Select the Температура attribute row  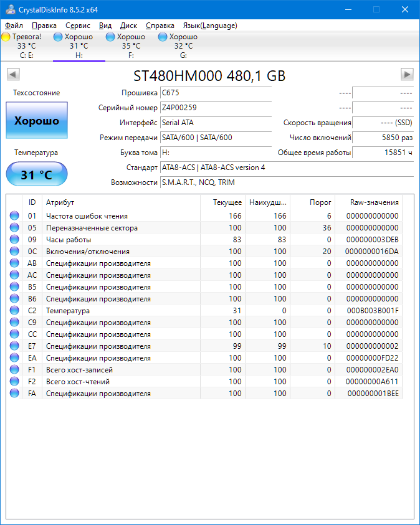click(x=204, y=310)
